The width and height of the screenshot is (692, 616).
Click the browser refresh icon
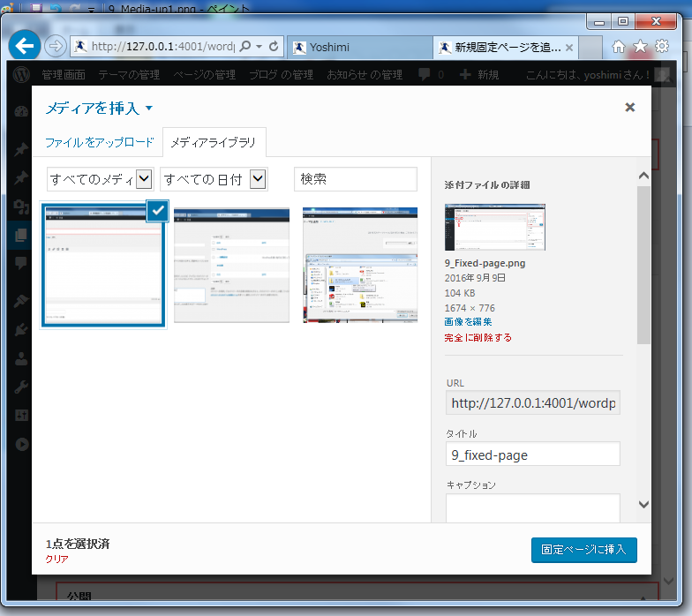(x=274, y=46)
